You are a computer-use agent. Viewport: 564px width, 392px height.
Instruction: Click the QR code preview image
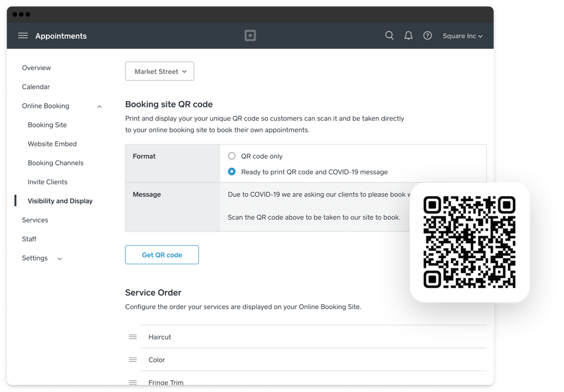pyautogui.click(x=469, y=242)
